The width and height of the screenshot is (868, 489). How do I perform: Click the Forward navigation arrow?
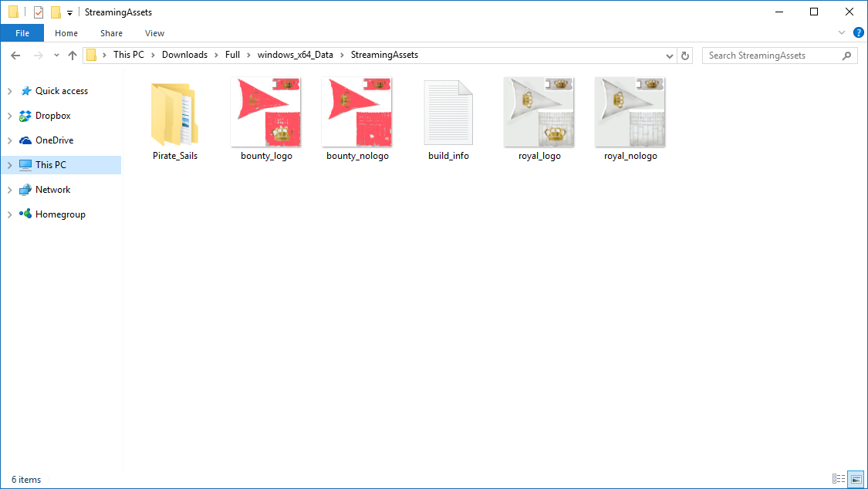[39, 56]
